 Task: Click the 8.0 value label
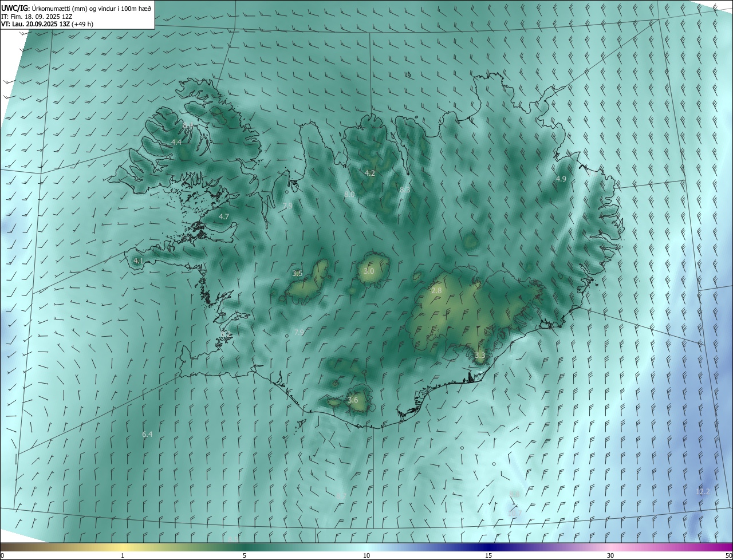[349, 195]
